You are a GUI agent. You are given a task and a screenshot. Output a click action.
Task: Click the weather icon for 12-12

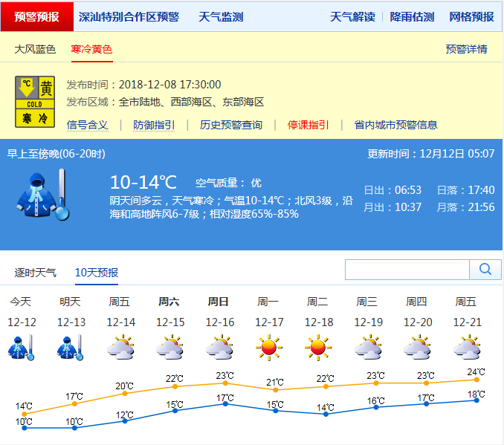click(x=21, y=347)
